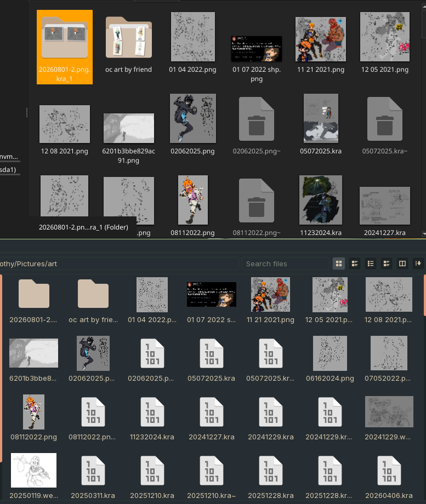Select 20241229.kr... binary icon in lower window
The width and height of the screenshot is (426, 504).
point(330,412)
